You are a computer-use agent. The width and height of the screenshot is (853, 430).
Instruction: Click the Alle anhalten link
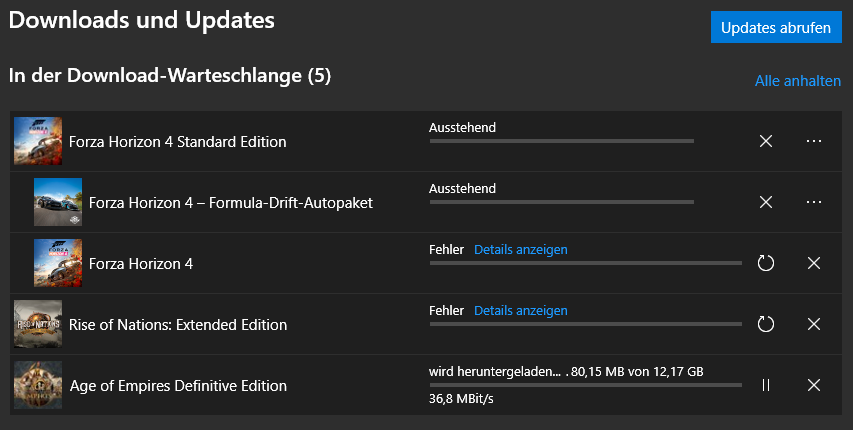point(797,81)
